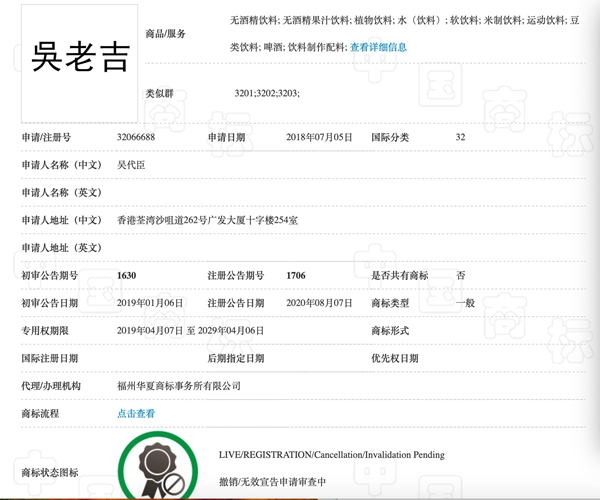Click the preliminary announcement issue number 1630

[x=126, y=275]
